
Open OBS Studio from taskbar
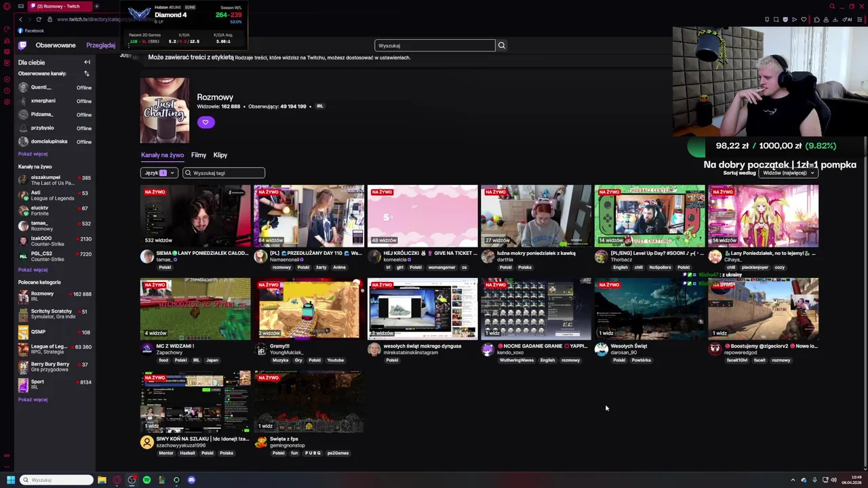point(132,480)
